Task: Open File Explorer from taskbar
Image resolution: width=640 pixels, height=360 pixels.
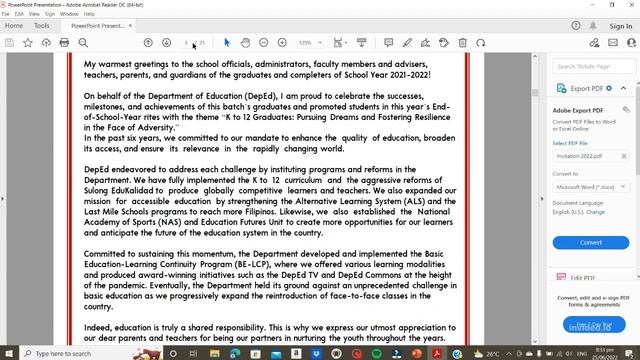Action: click(215, 353)
